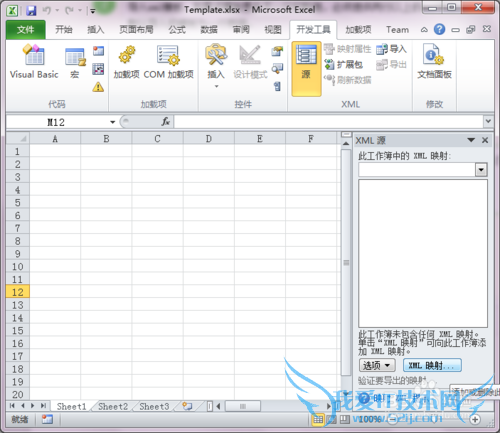The height and width of the screenshot is (433, 500).
Task: Switch to page layout view icon in status bar
Action: [x=331, y=419]
